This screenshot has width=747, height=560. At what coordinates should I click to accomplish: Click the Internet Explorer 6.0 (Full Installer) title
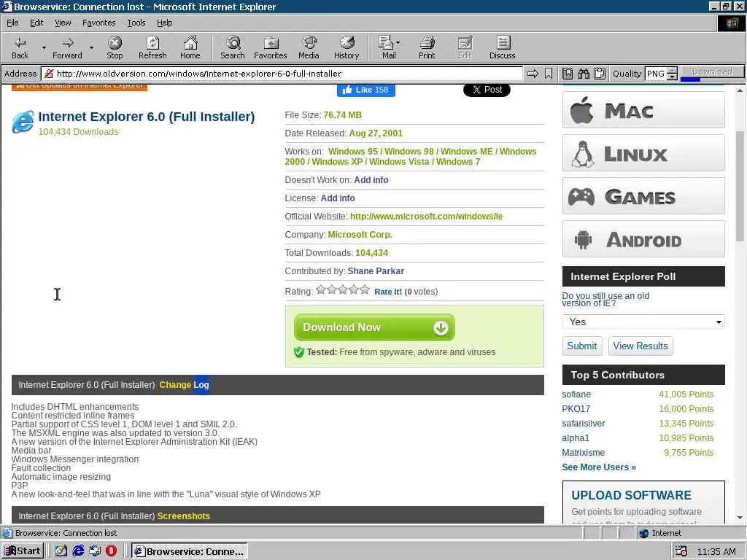tap(146, 117)
